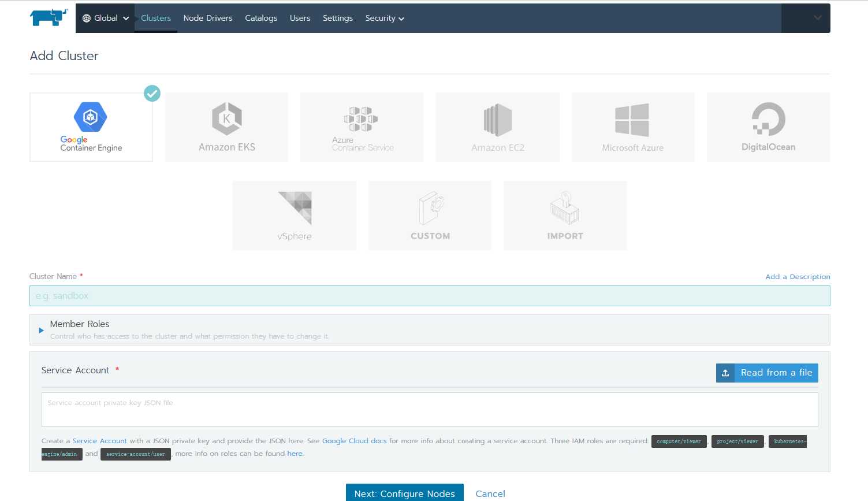
Task: Open the Security dropdown menu
Action: [x=385, y=18]
